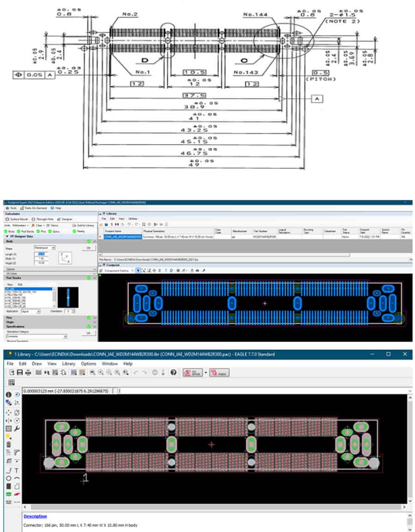Open the Units Millimeters dropdown
This screenshot has width=415, height=532.
[x=21, y=225]
